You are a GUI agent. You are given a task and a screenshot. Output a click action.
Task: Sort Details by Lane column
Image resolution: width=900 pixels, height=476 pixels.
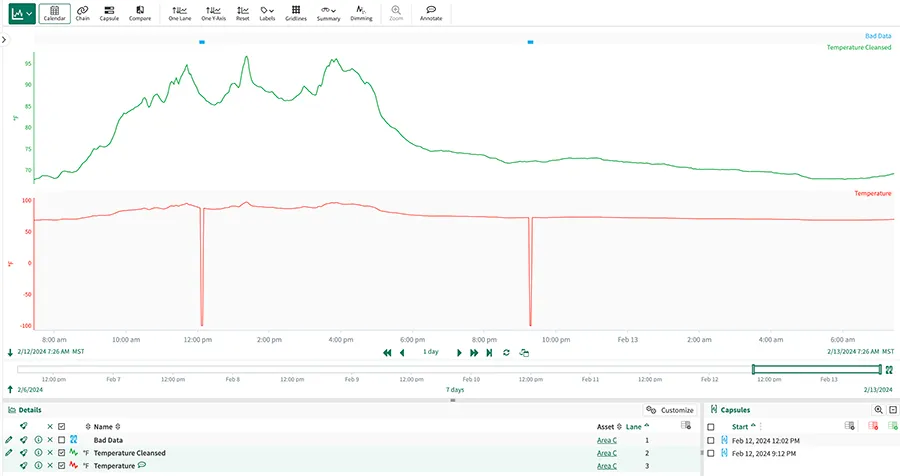point(637,427)
